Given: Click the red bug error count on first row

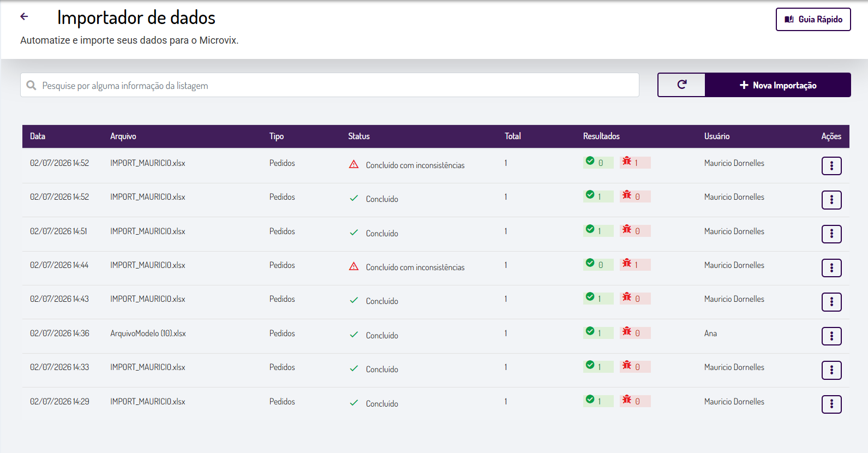Looking at the screenshot, I should click(x=635, y=162).
